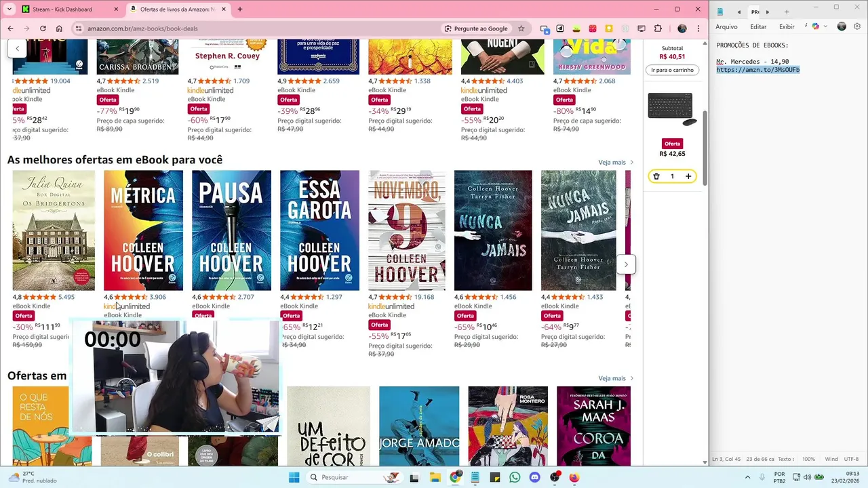Open the tab search dropdown in Chrome
The height and width of the screenshot is (488, 868).
coord(9,9)
